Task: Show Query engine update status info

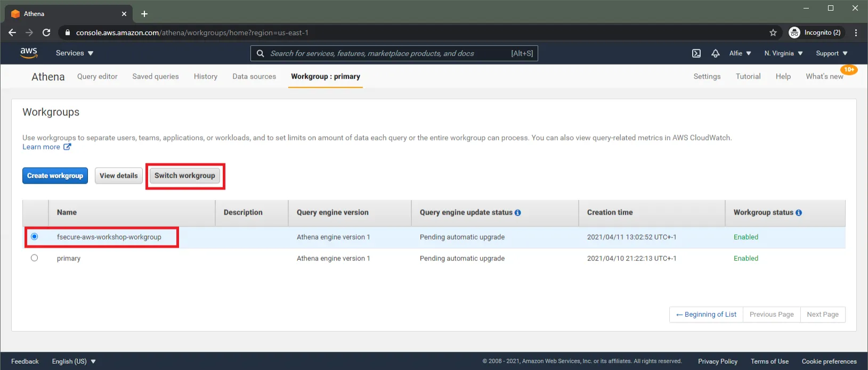Action: click(x=518, y=212)
